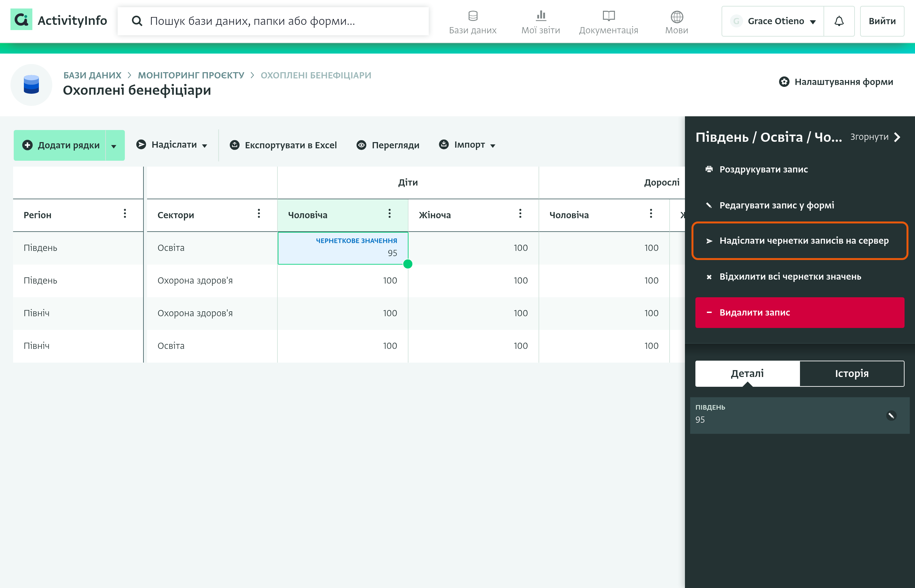The image size is (915, 588).
Task: Open Сектори column three-dot menu
Action: coord(258,214)
